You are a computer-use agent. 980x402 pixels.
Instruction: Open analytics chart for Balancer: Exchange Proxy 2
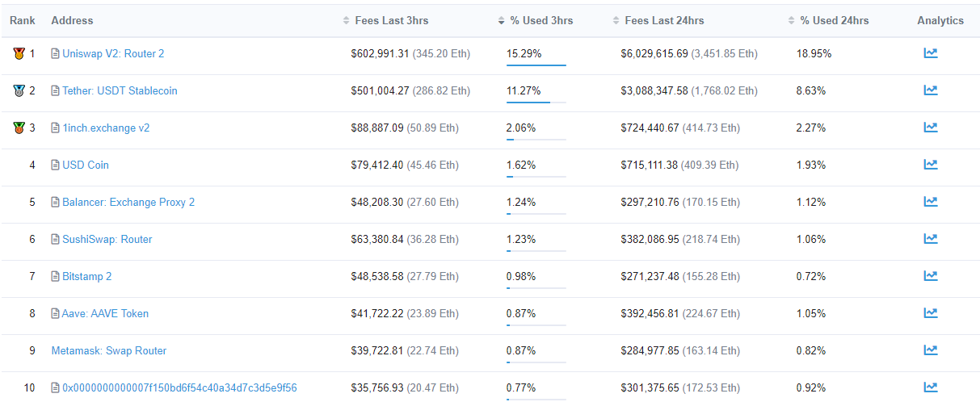tap(931, 202)
